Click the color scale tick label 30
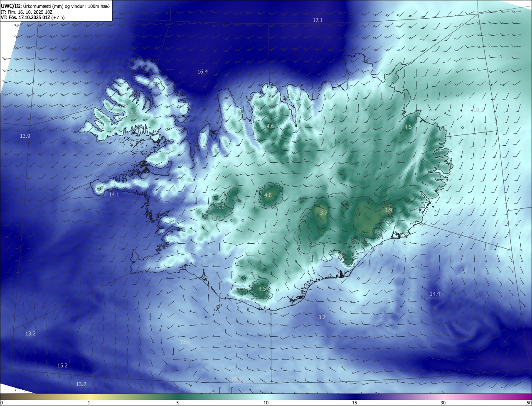This screenshot has height=406, width=532. (x=443, y=403)
